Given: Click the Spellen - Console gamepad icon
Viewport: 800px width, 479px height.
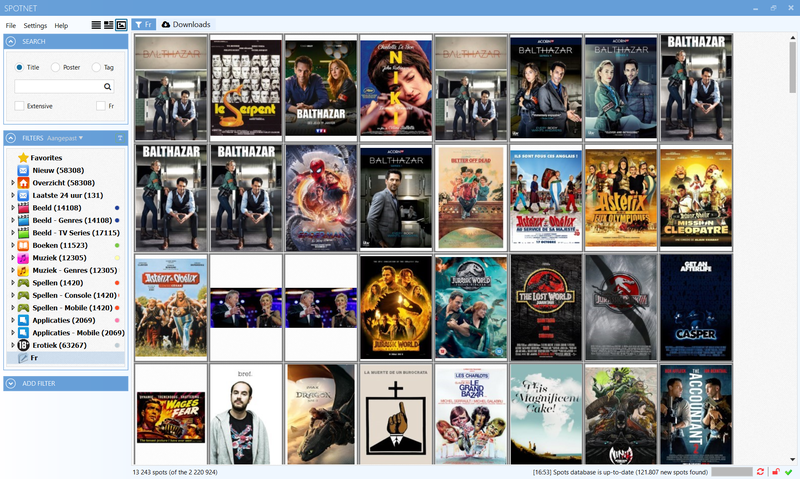Looking at the screenshot, I should (23, 295).
